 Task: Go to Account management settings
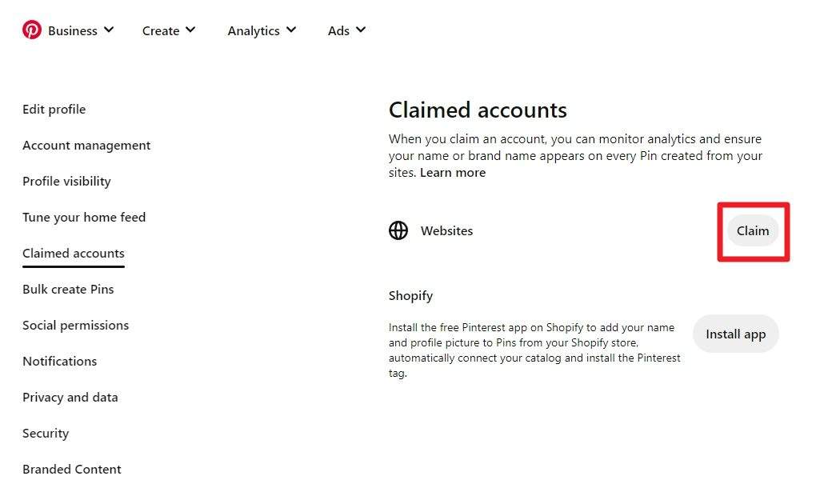[86, 146]
